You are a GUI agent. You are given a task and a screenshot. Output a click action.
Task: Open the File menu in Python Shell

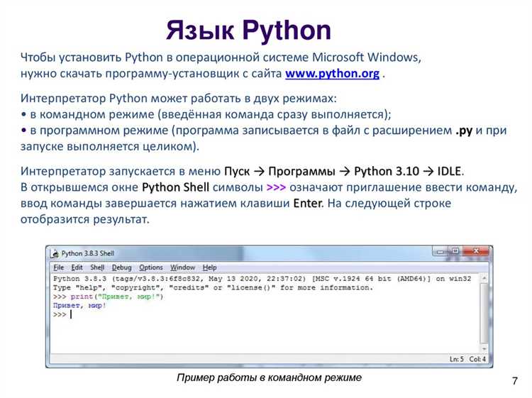[58, 267]
